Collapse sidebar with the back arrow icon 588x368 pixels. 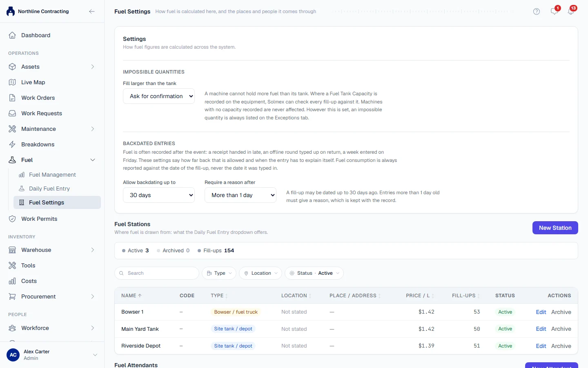tap(92, 11)
